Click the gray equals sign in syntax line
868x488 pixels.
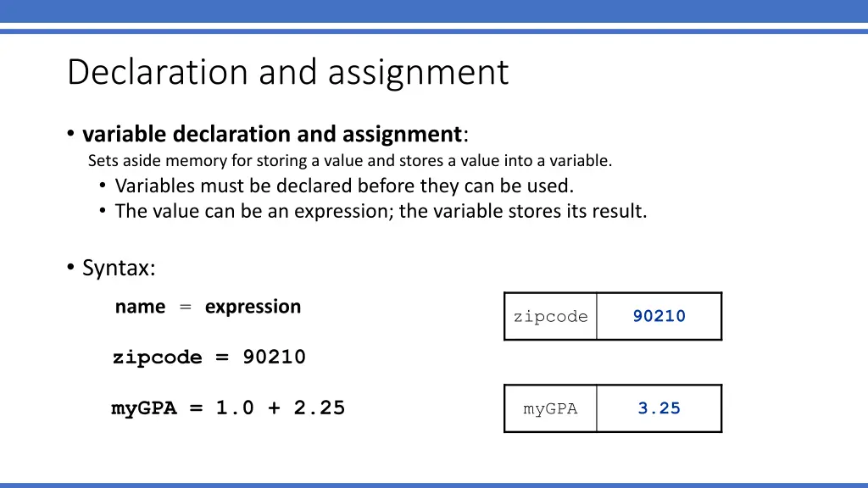coord(186,307)
